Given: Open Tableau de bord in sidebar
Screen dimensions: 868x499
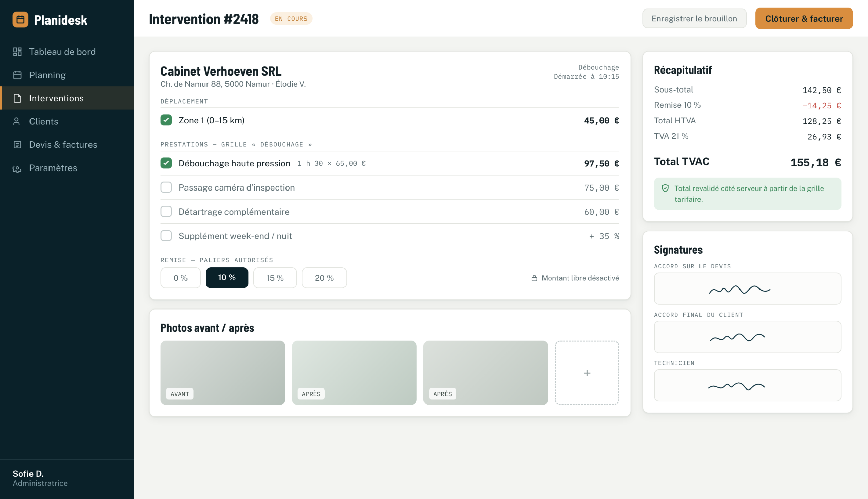Looking at the screenshot, I should [x=67, y=52].
